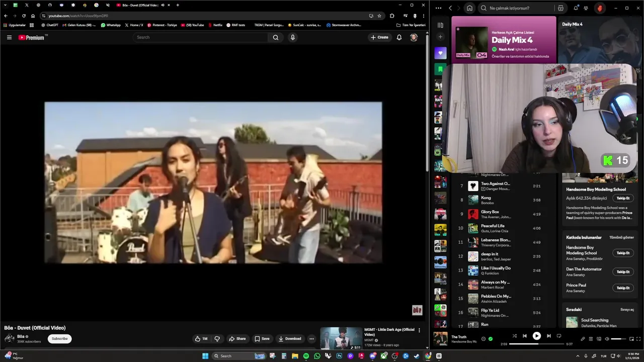Bookmark this page with the star icon

click(x=379, y=16)
